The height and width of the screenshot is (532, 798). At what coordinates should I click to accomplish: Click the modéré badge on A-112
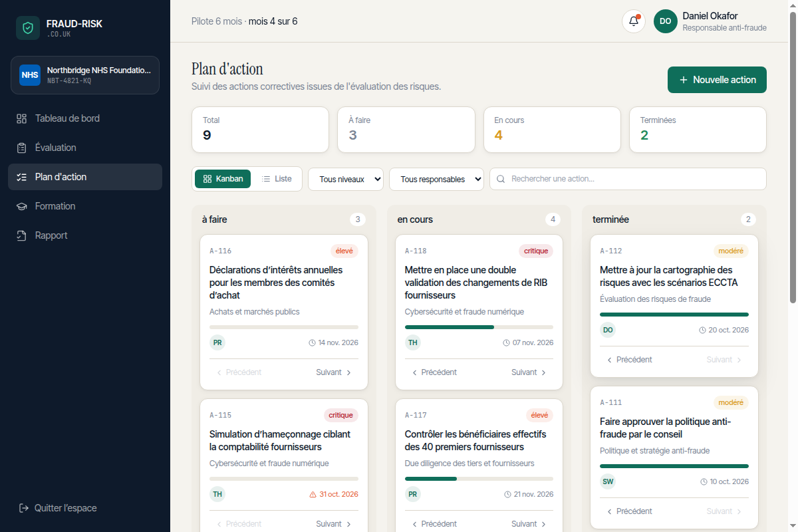click(731, 251)
